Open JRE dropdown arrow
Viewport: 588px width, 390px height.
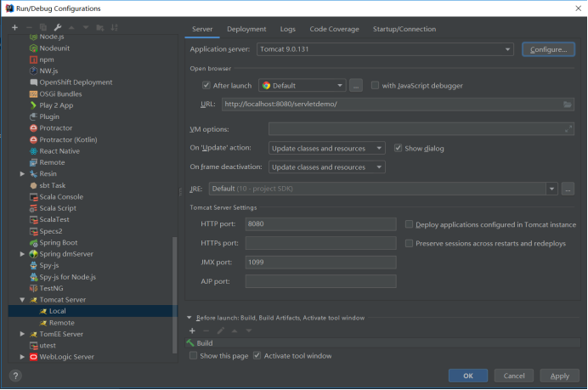(551, 189)
